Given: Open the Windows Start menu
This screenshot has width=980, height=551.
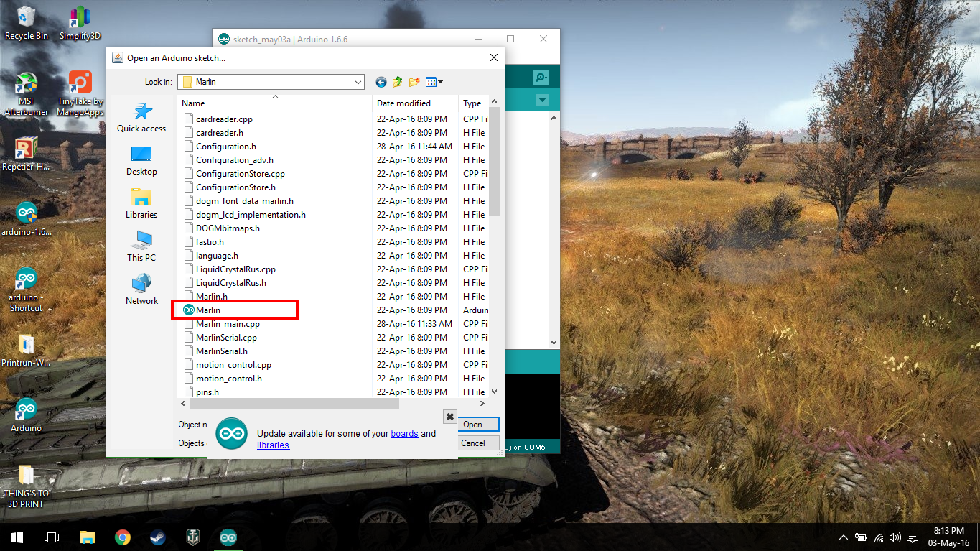Looking at the screenshot, I should 17,537.
